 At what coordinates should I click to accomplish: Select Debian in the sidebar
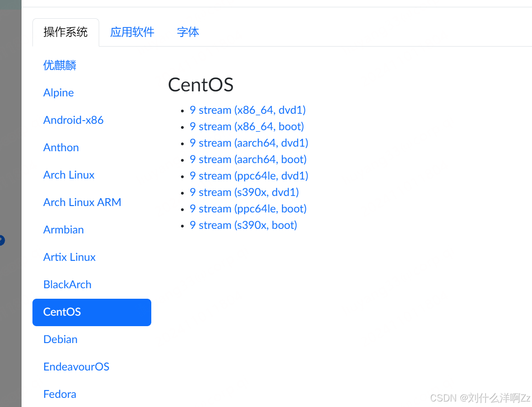pyautogui.click(x=60, y=339)
